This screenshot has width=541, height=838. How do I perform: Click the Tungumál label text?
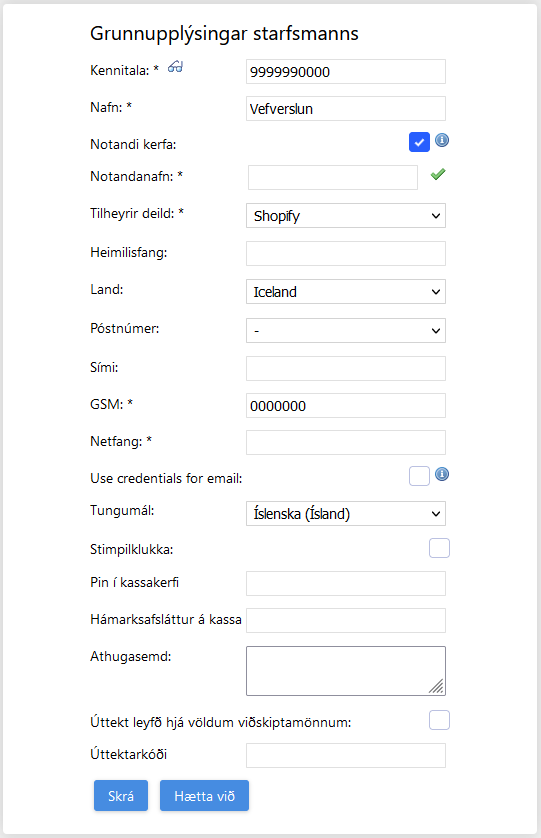point(122,510)
